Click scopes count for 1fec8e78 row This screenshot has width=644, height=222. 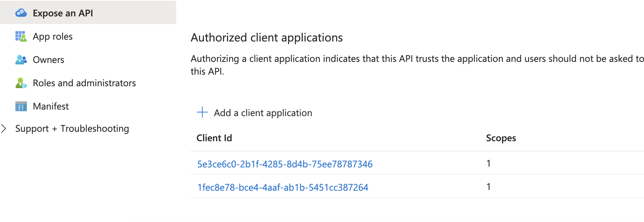pyautogui.click(x=489, y=187)
